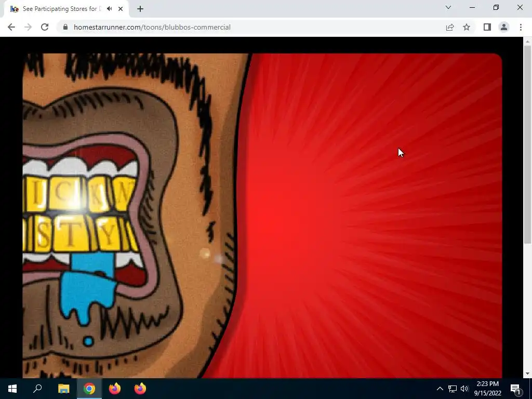Open the clock showing 2:23 PM
Image resolution: width=532 pixels, height=399 pixels.
tap(487, 389)
